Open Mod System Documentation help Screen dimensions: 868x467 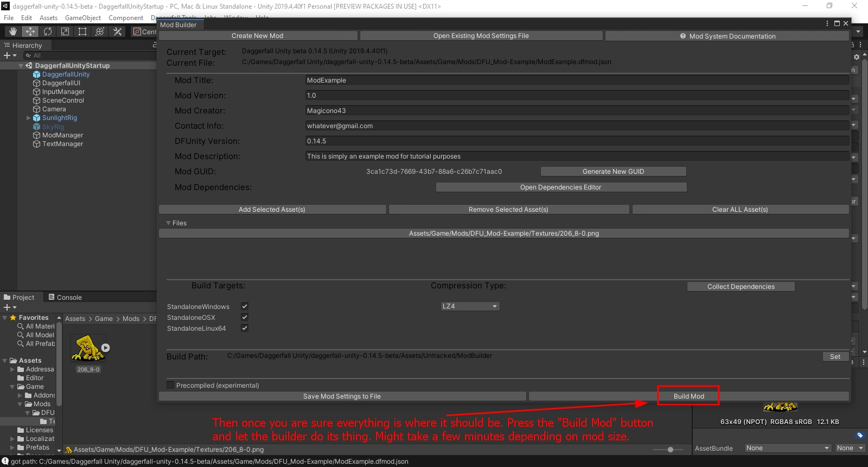tap(727, 36)
